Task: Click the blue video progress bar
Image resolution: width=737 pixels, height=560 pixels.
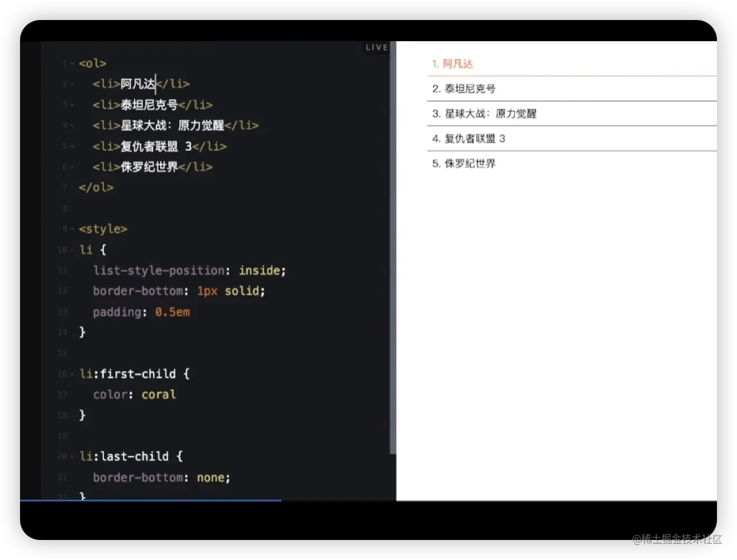Action: pyautogui.click(x=151, y=500)
